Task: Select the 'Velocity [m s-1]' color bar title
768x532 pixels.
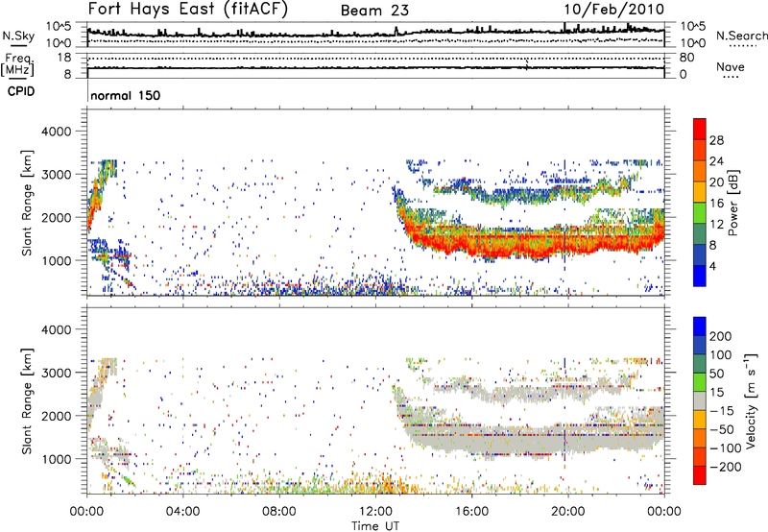Action: 750,400
